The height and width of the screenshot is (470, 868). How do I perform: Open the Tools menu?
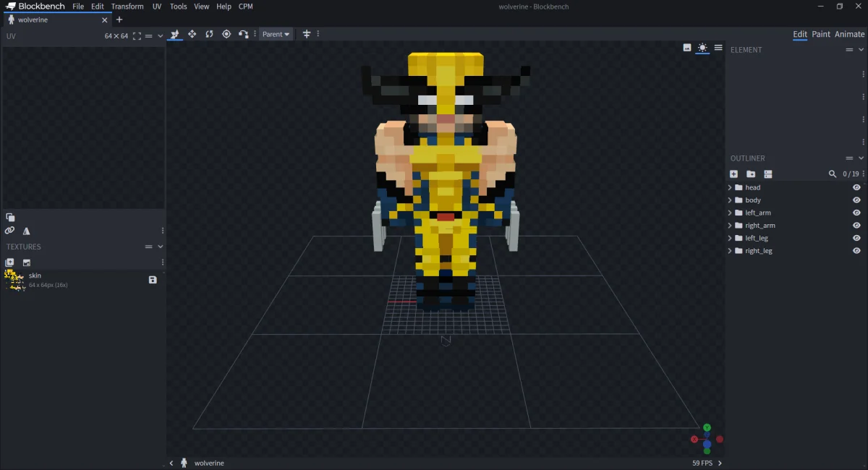pyautogui.click(x=178, y=7)
